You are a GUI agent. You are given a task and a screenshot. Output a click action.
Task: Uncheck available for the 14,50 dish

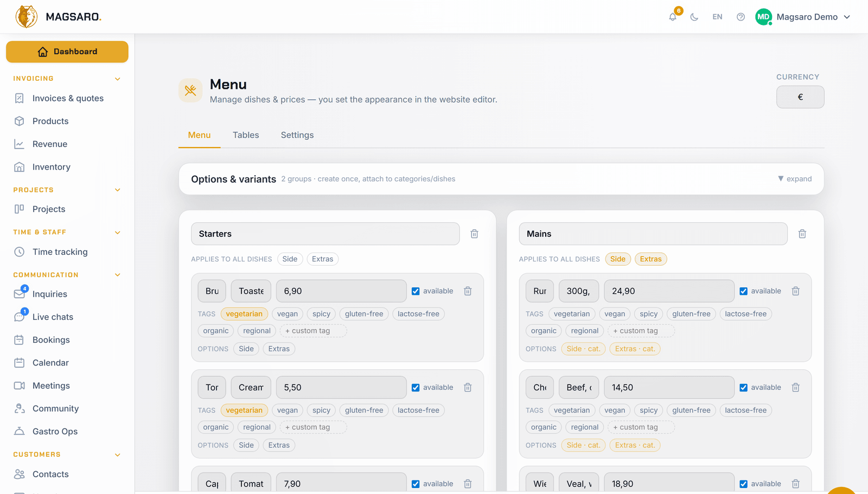[x=744, y=388]
